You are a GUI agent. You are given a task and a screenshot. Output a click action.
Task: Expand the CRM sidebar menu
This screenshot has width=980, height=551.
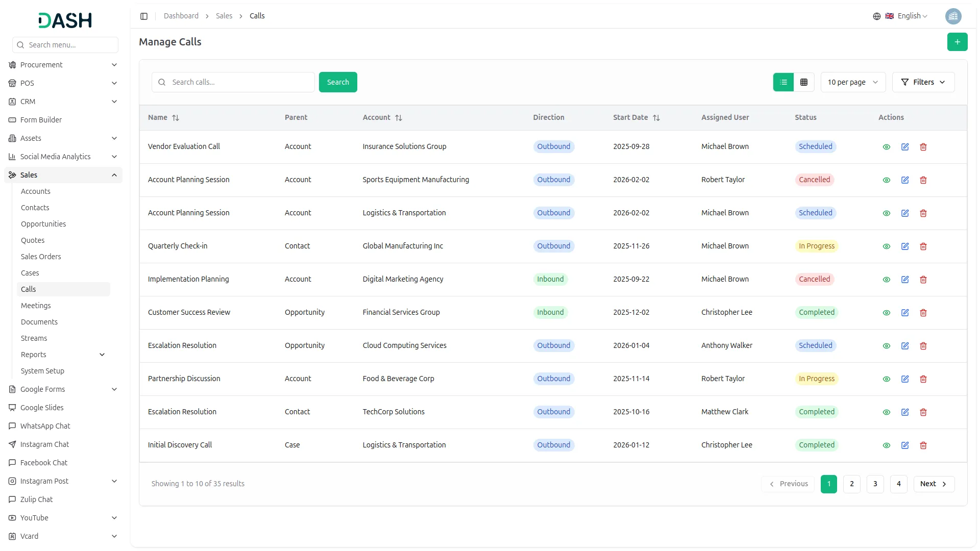click(63, 102)
